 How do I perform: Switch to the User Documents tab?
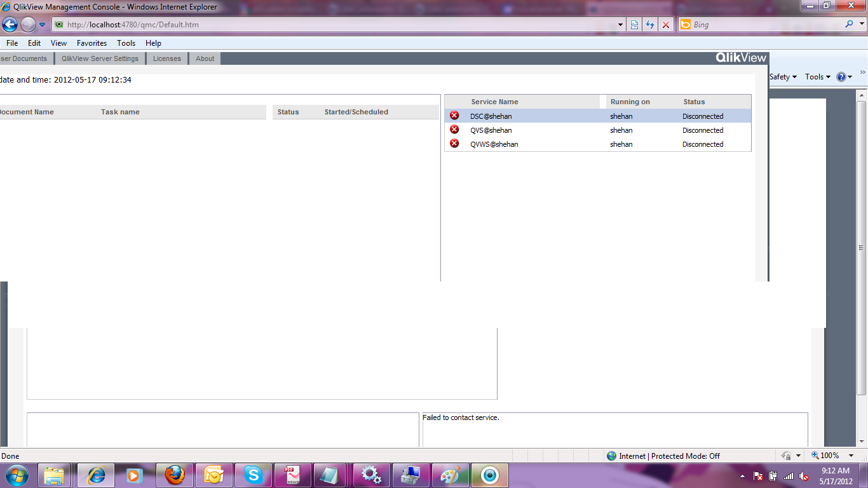(x=26, y=58)
